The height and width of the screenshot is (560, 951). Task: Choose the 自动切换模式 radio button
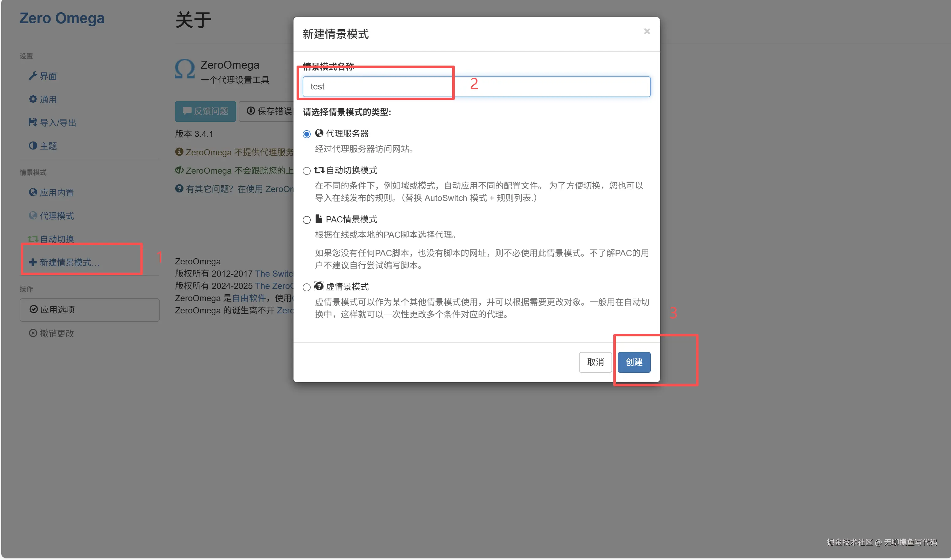click(306, 171)
